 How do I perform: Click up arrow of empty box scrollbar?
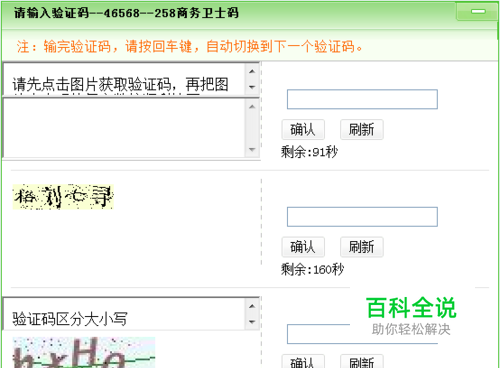point(252,107)
